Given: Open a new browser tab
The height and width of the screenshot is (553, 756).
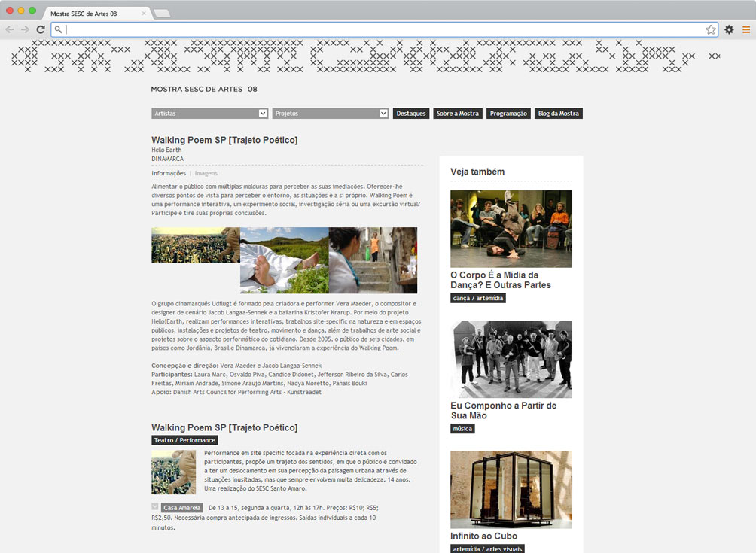Looking at the screenshot, I should 162,14.
